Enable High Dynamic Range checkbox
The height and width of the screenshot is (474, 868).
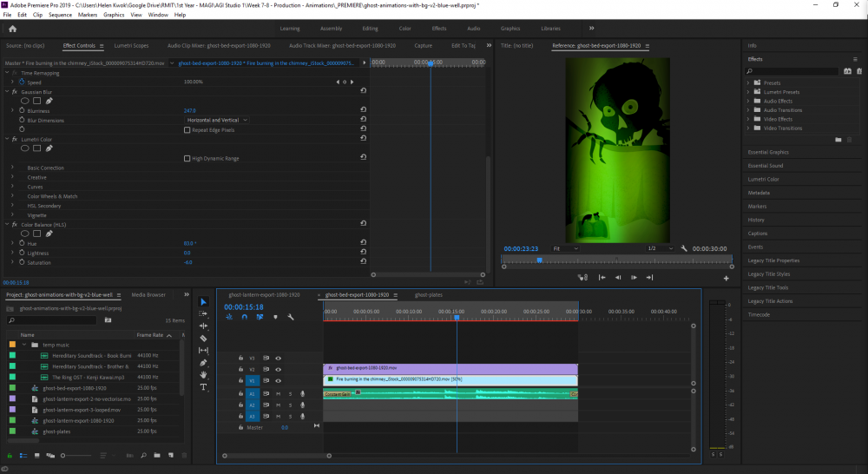187,158
